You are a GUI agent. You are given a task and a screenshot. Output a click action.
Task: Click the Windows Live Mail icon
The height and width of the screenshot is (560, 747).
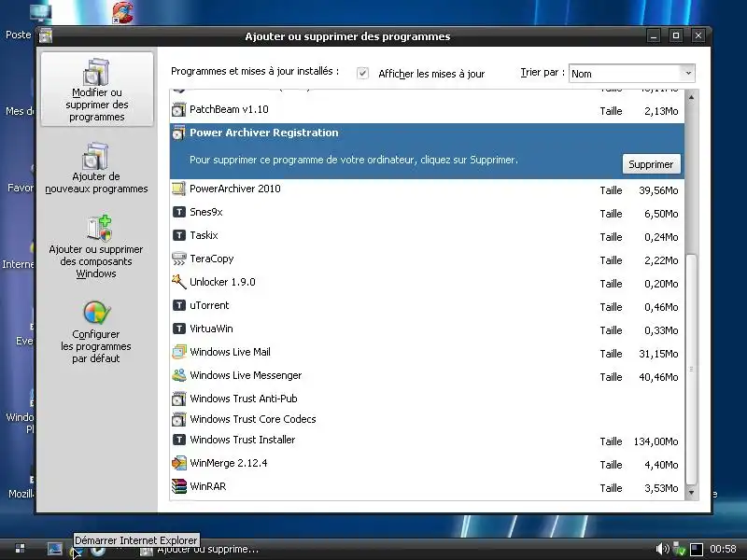pyautogui.click(x=178, y=352)
